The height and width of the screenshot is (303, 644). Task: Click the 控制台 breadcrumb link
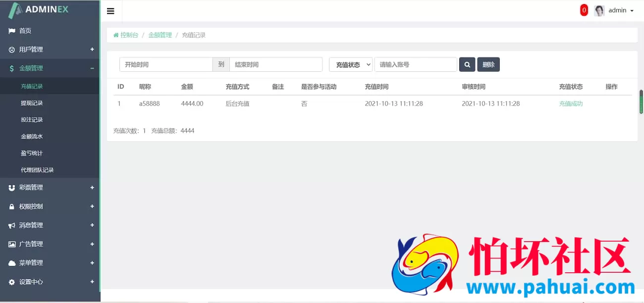129,35
